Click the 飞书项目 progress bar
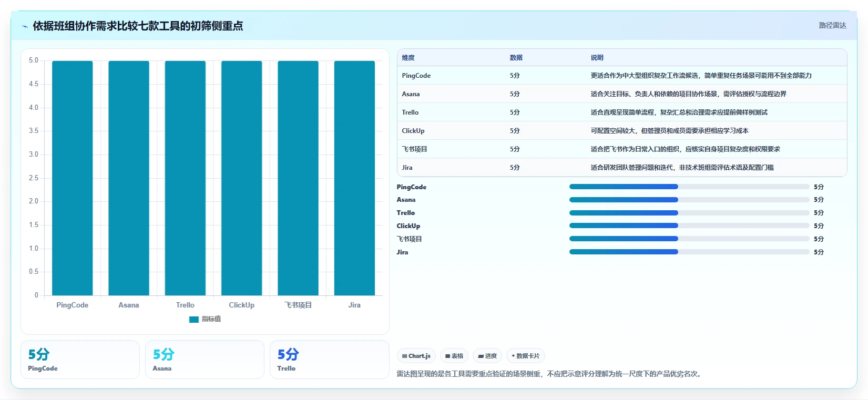This screenshot has width=868, height=400. (x=689, y=239)
